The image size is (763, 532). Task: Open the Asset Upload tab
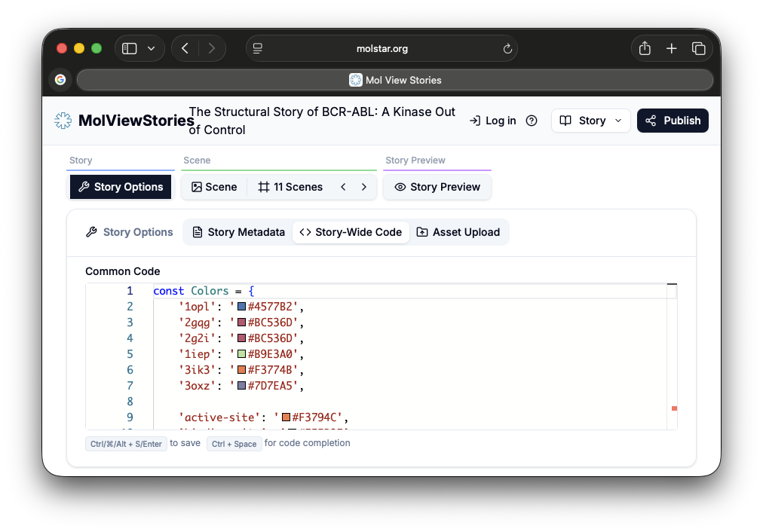[458, 232]
